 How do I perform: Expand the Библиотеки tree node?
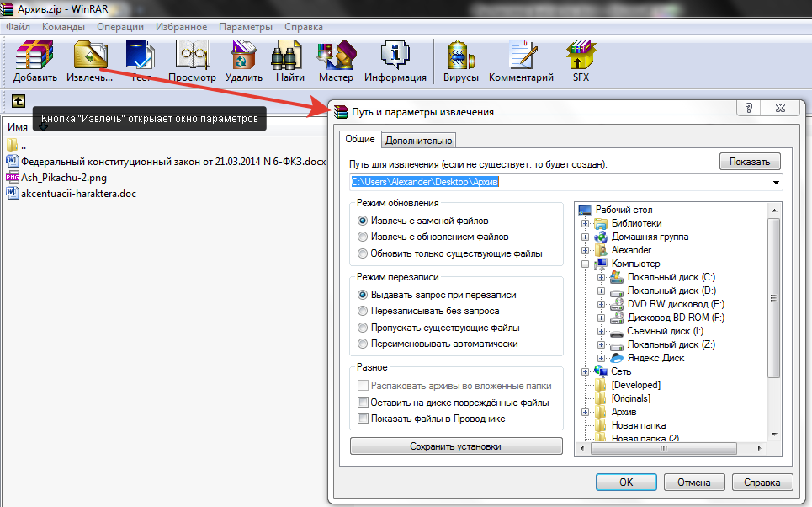585,224
